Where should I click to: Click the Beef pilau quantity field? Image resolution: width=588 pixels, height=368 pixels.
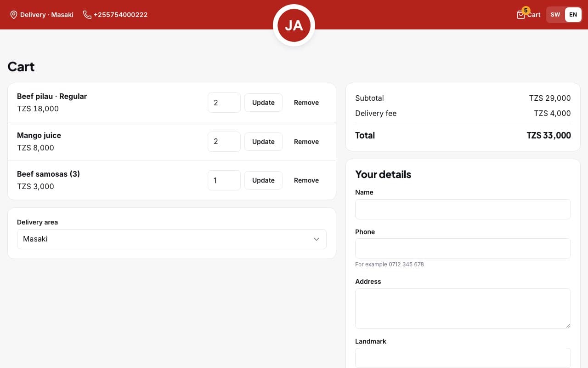(224, 103)
